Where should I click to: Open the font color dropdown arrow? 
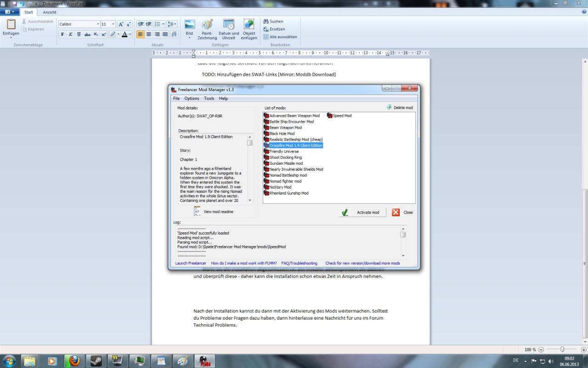130,34
